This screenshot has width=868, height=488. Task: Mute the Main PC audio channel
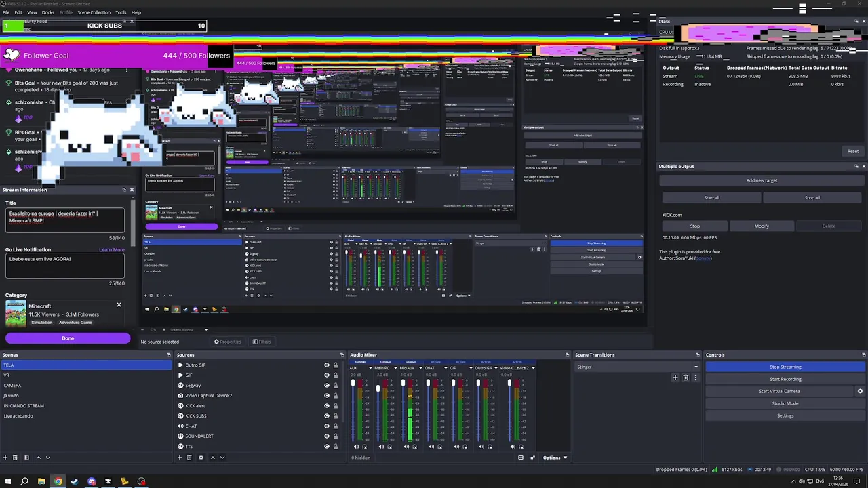381,447
